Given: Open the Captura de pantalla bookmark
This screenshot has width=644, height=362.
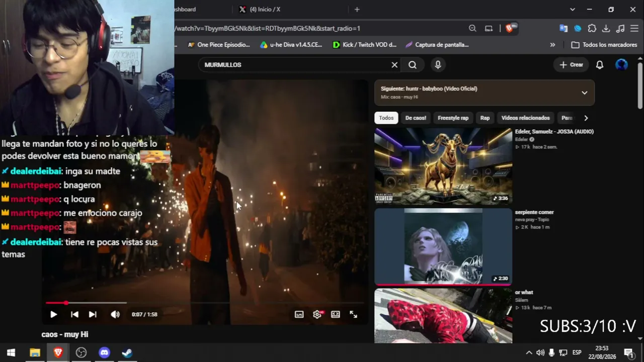Looking at the screenshot, I should click(x=437, y=45).
